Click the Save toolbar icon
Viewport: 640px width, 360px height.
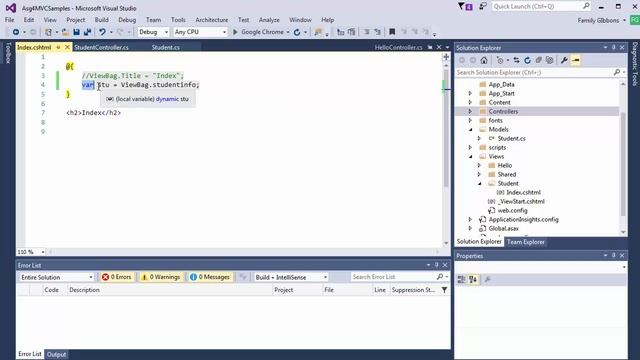pos(76,32)
